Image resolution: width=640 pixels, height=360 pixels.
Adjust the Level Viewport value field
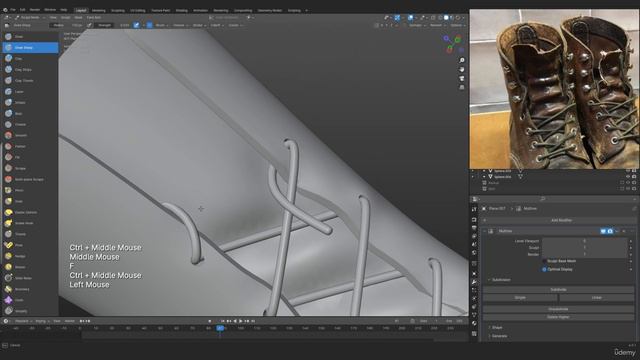(584, 241)
